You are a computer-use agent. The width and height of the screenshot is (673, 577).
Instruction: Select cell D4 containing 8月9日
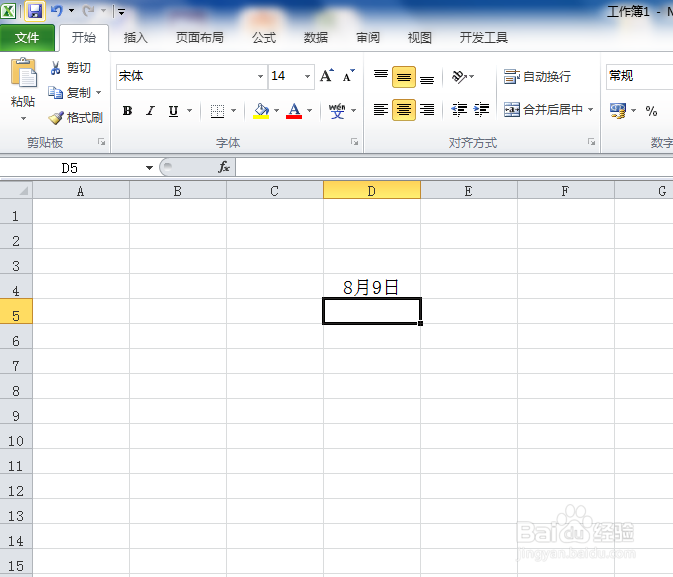pos(372,286)
